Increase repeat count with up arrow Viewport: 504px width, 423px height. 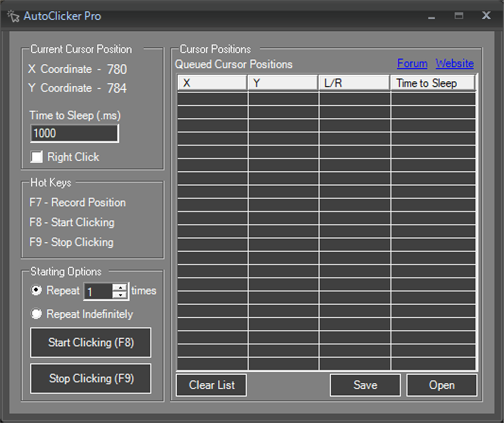[x=120, y=288]
